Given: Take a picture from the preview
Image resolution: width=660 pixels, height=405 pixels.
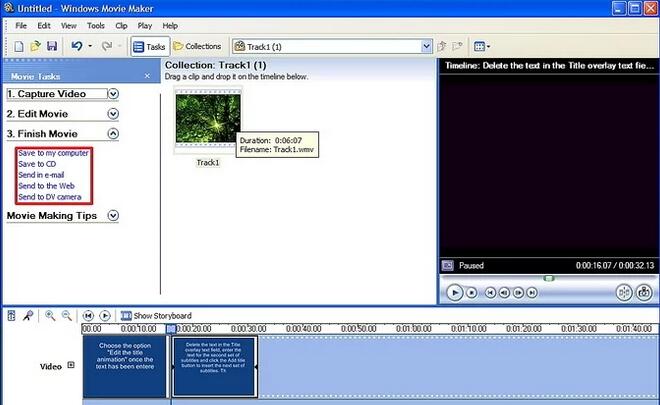Looking at the screenshot, I should point(644,292).
